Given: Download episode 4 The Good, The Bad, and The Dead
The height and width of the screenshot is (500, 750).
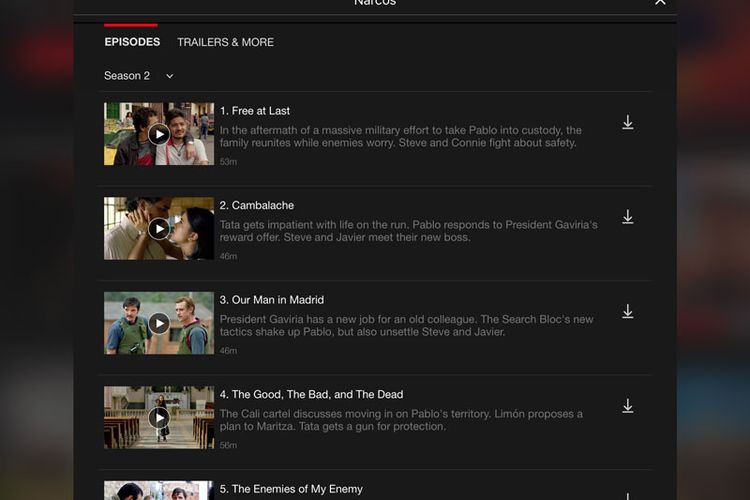Looking at the screenshot, I should pos(628,406).
